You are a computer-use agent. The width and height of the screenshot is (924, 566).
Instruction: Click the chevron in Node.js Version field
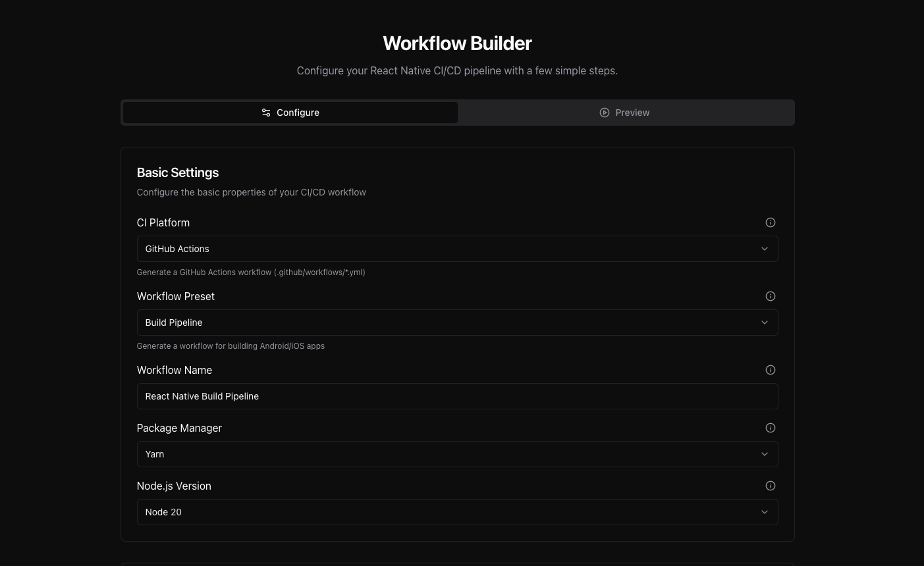[764, 512]
